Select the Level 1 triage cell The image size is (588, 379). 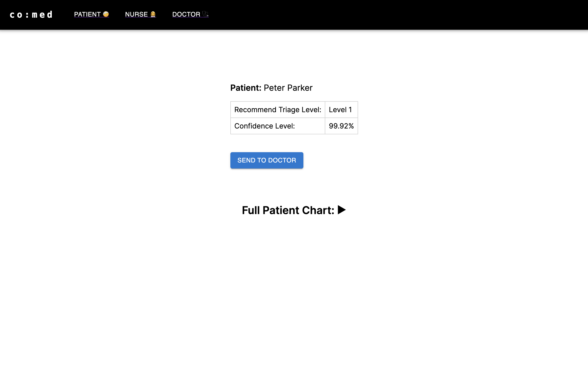(x=341, y=109)
